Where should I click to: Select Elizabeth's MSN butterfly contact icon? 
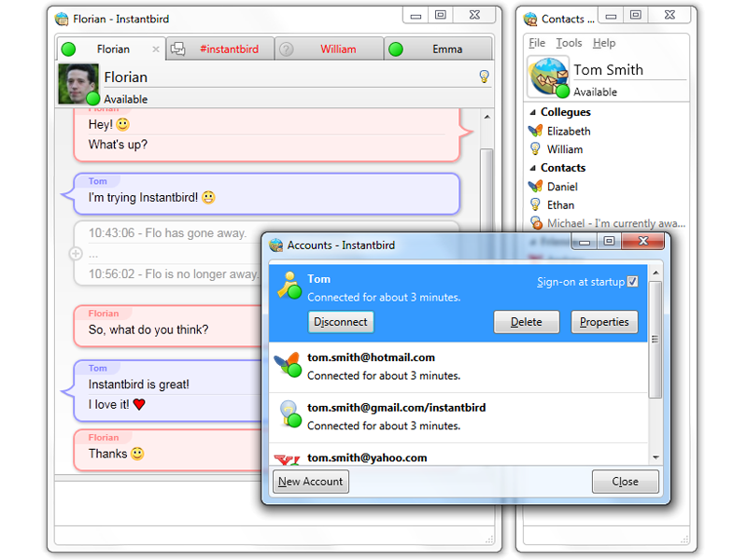535,131
